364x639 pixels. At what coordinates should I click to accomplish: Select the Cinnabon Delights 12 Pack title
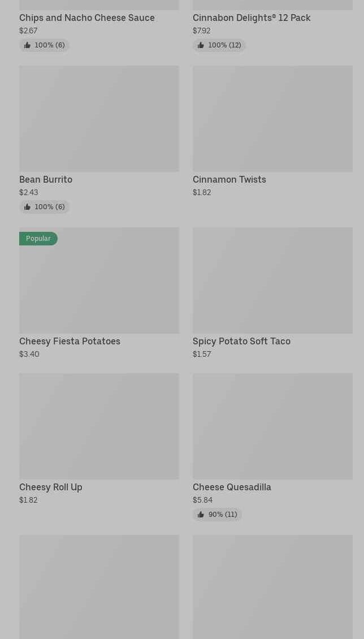tap(252, 18)
